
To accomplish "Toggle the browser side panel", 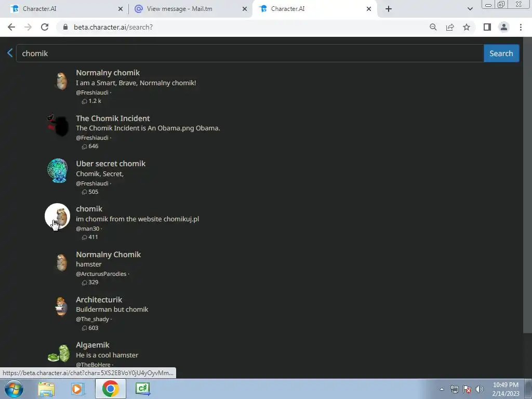I will pyautogui.click(x=487, y=27).
